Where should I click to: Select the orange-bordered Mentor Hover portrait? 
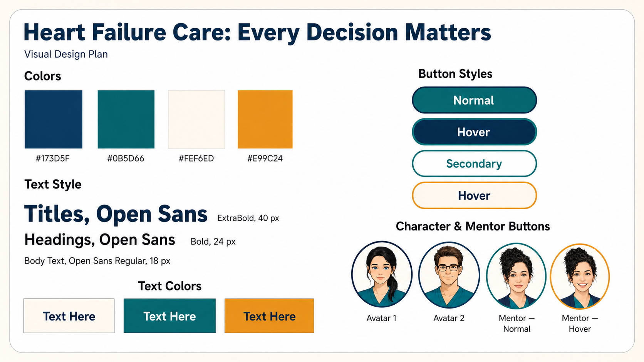(580, 276)
